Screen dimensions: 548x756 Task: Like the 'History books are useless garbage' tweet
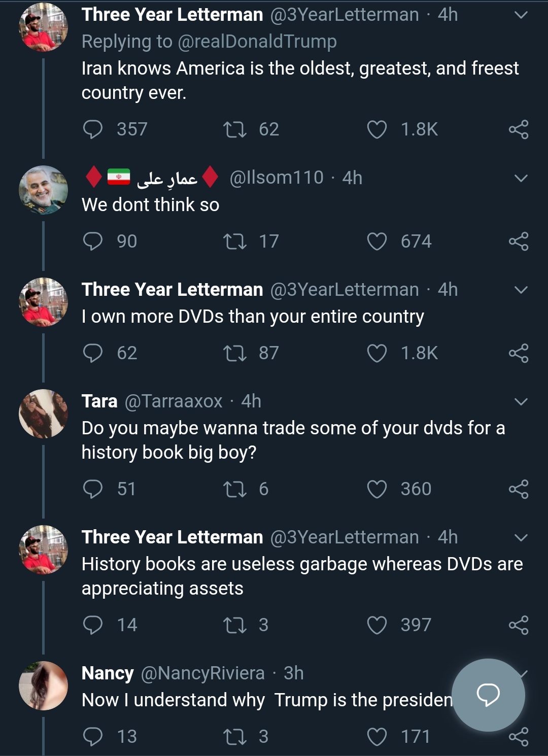coord(377,625)
